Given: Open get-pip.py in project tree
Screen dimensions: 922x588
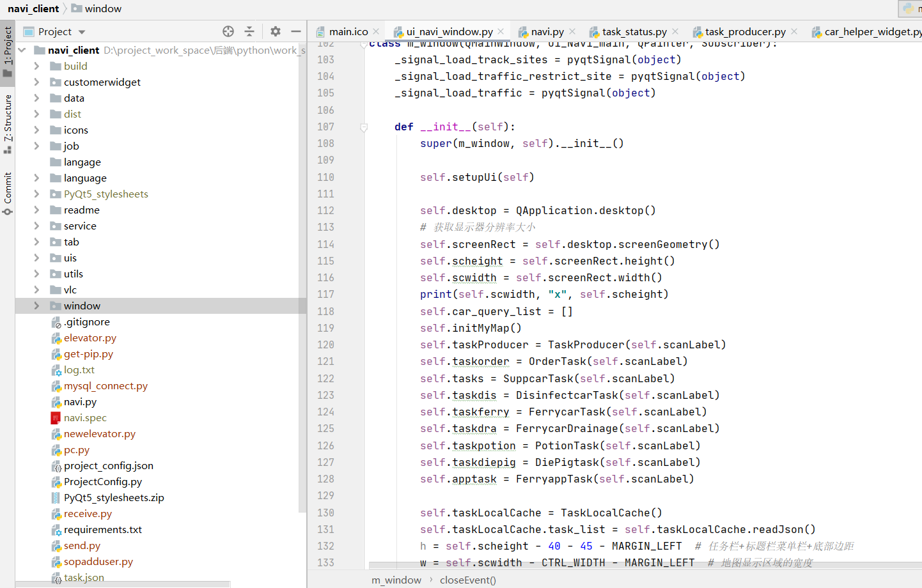Looking at the screenshot, I should click(88, 353).
